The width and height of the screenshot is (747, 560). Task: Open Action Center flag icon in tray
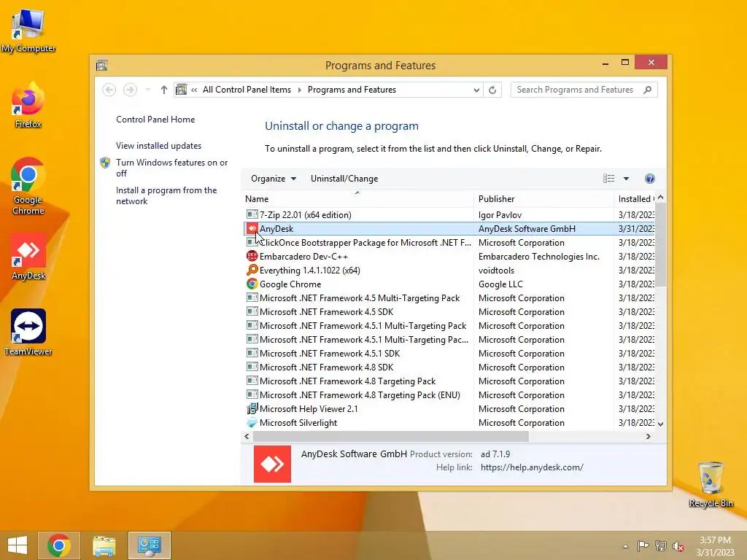(643, 546)
